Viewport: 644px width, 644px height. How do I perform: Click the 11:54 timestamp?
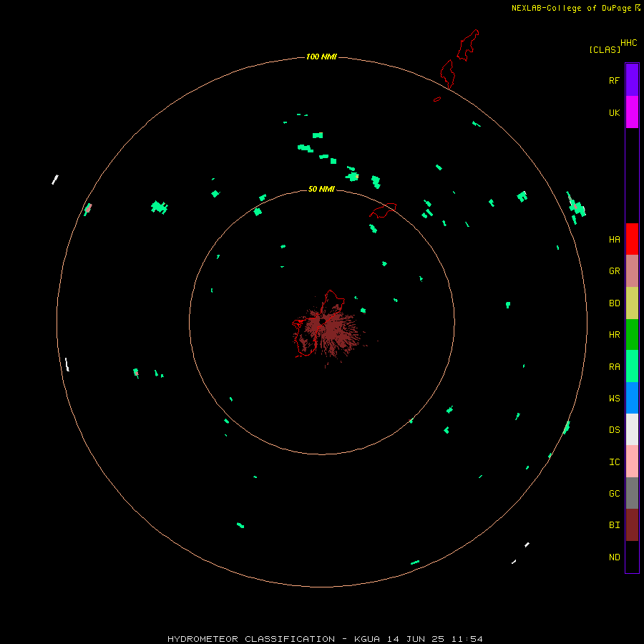[467, 639]
